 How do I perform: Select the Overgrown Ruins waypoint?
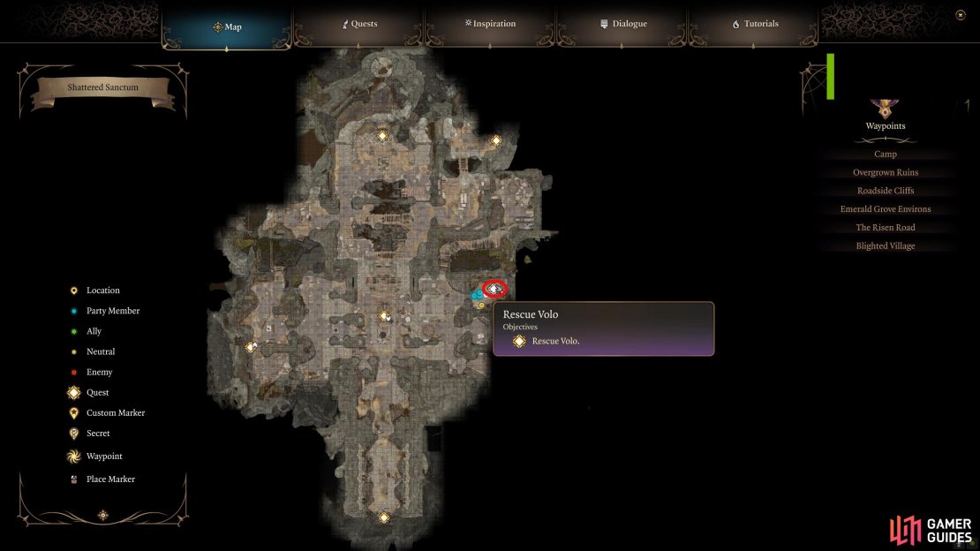click(885, 172)
